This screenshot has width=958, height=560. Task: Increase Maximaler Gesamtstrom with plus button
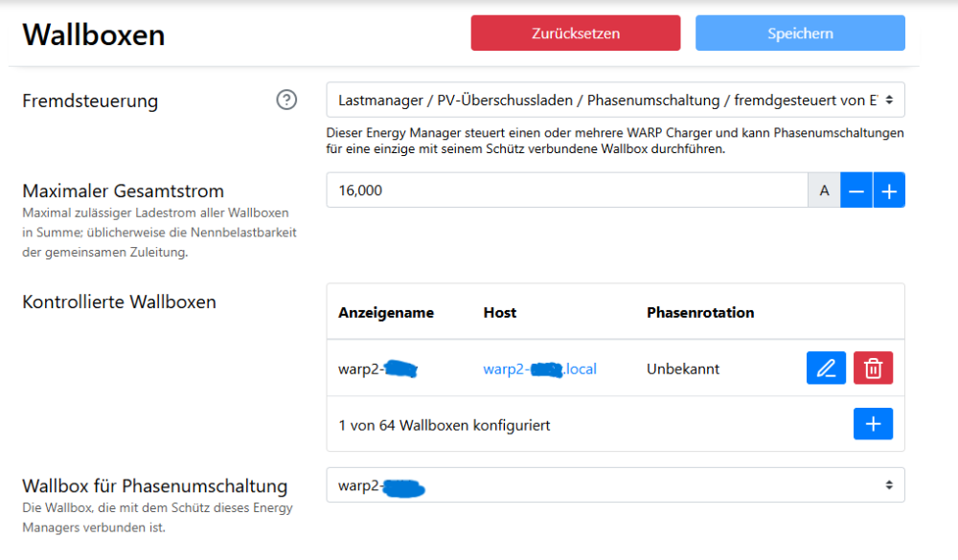coord(889,190)
